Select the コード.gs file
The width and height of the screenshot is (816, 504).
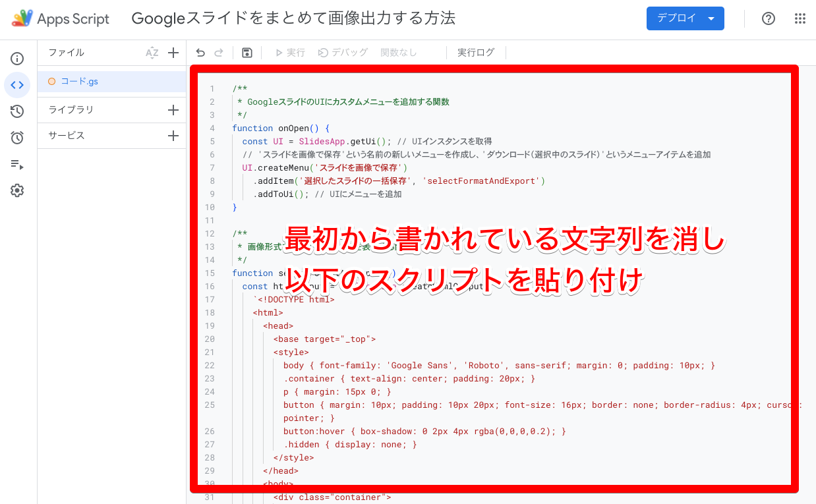coord(79,82)
